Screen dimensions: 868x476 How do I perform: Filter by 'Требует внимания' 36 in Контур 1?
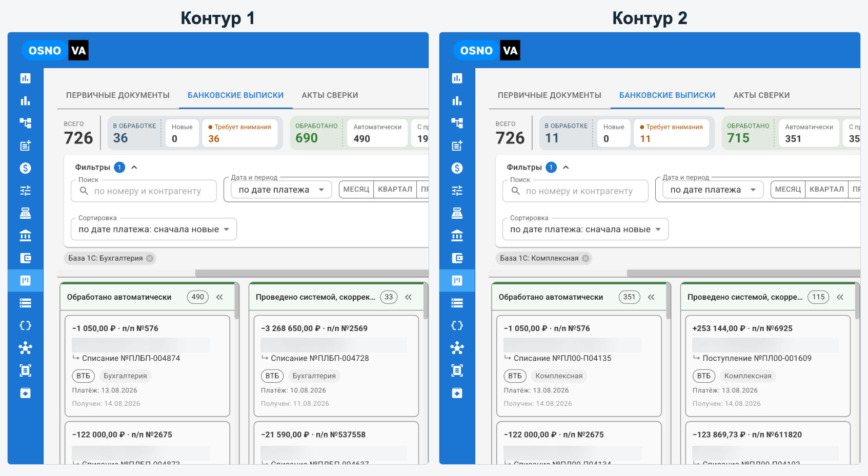pos(240,133)
